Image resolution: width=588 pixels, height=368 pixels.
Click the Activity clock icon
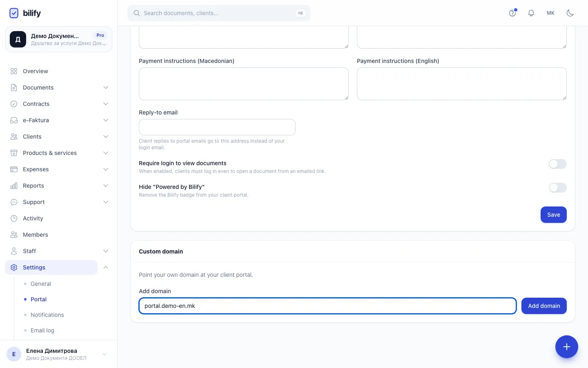click(x=14, y=218)
